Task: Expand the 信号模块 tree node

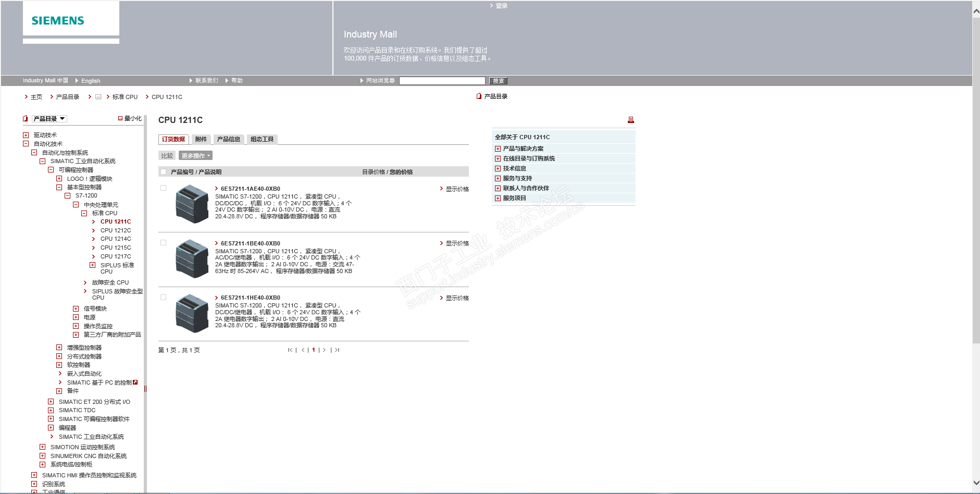Action: pos(76,309)
